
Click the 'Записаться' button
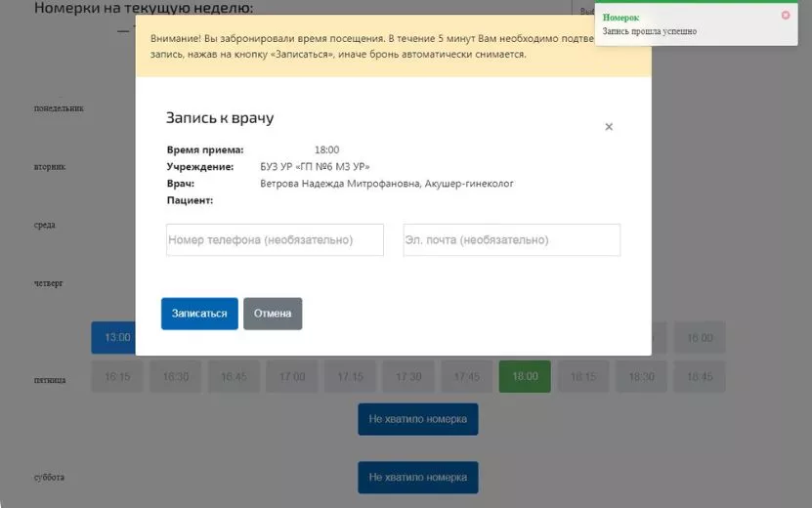click(x=199, y=314)
